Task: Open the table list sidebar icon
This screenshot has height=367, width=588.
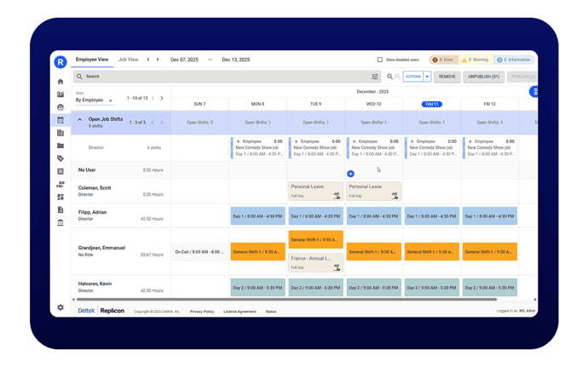Action: coord(61,171)
